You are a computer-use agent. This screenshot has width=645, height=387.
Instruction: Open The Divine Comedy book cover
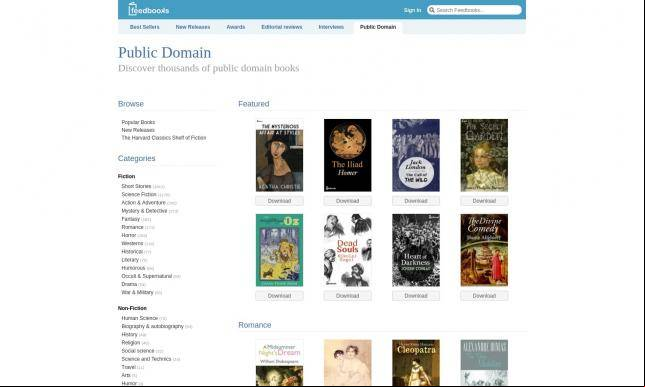(x=484, y=250)
